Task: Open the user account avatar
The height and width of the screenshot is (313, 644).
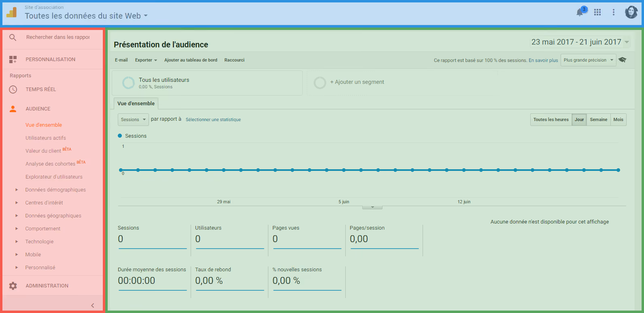Action: point(631,12)
